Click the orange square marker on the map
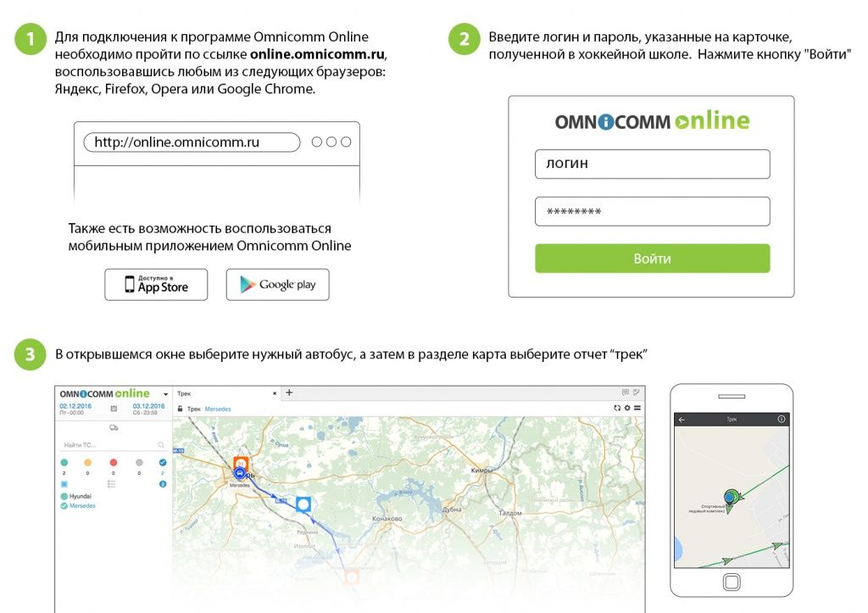The height and width of the screenshot is (613, 868). click(x=241, y=463)
